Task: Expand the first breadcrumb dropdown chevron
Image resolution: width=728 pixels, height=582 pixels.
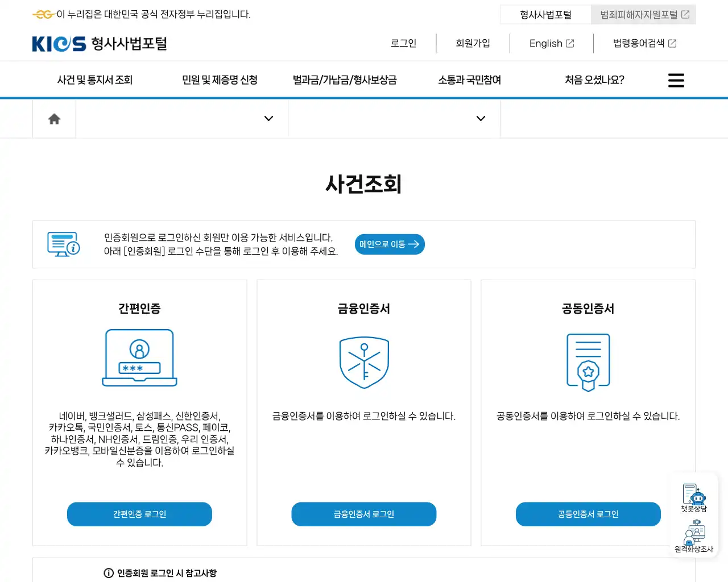Action: 269,119
